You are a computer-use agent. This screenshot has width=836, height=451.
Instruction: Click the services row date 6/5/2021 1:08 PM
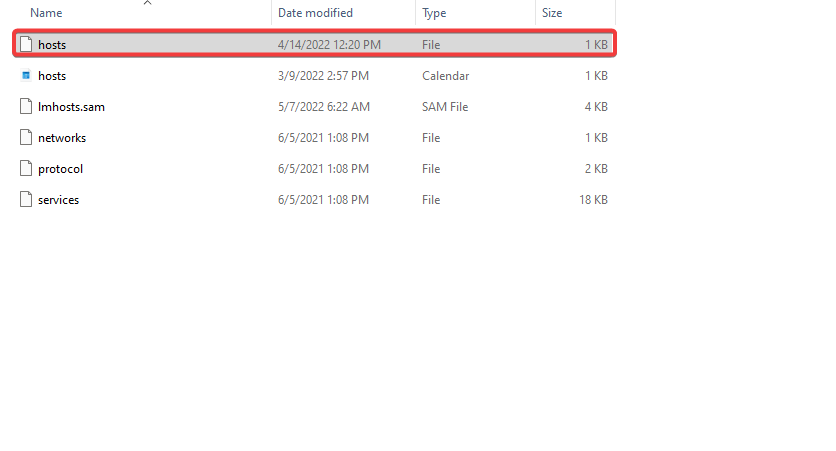point(323,199)
